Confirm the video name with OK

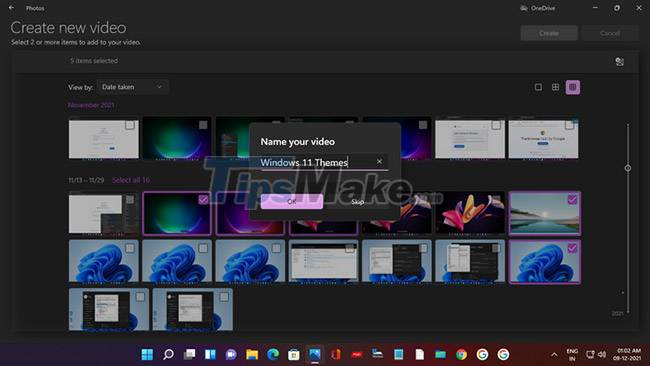point(291,201)
